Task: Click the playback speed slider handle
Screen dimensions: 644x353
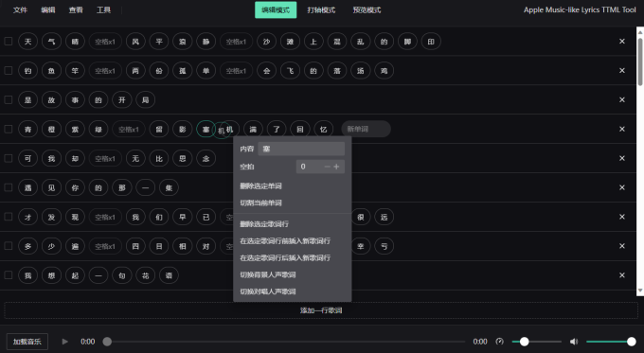Action: [524, 342]
